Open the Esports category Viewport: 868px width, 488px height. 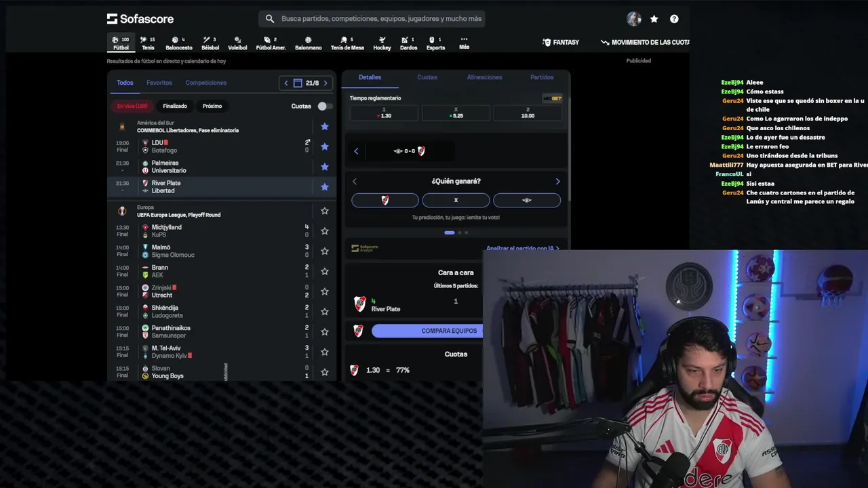pos(435,43)
